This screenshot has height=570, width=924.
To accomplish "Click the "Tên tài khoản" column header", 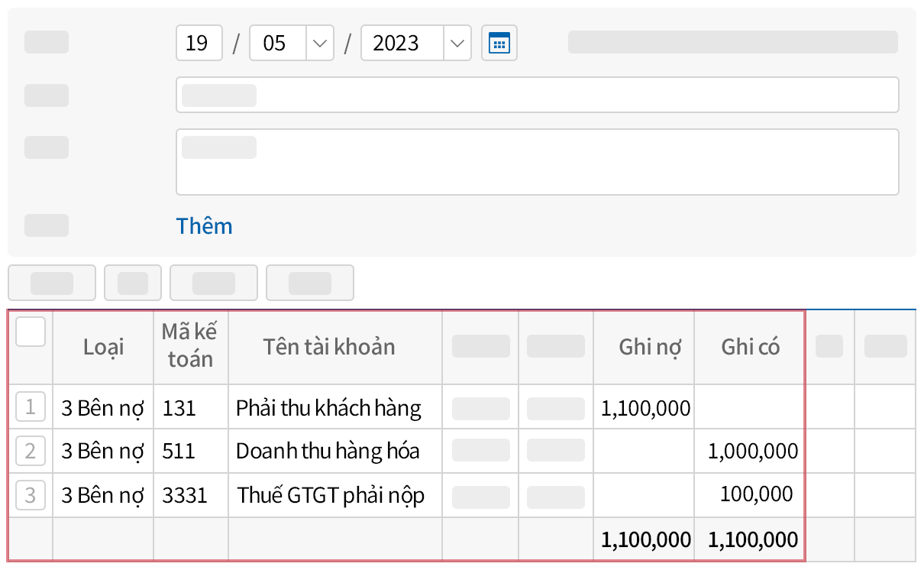I will point(328,346).
